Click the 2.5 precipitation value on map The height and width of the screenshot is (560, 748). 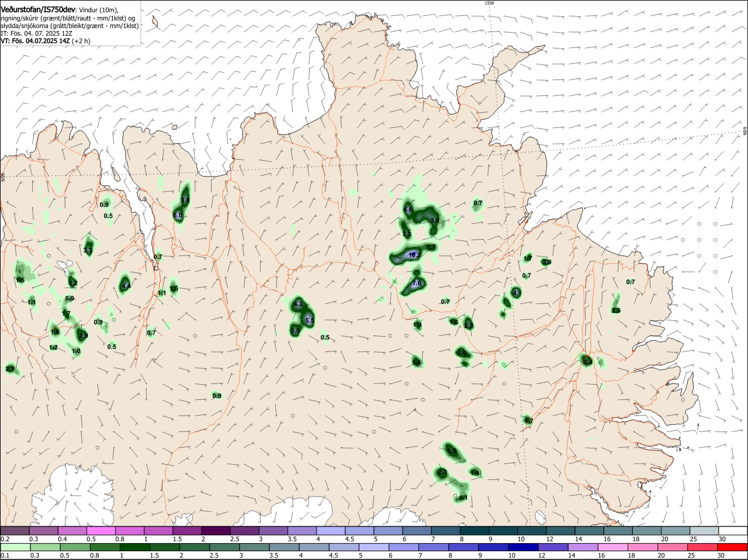(x=616, y=310)
